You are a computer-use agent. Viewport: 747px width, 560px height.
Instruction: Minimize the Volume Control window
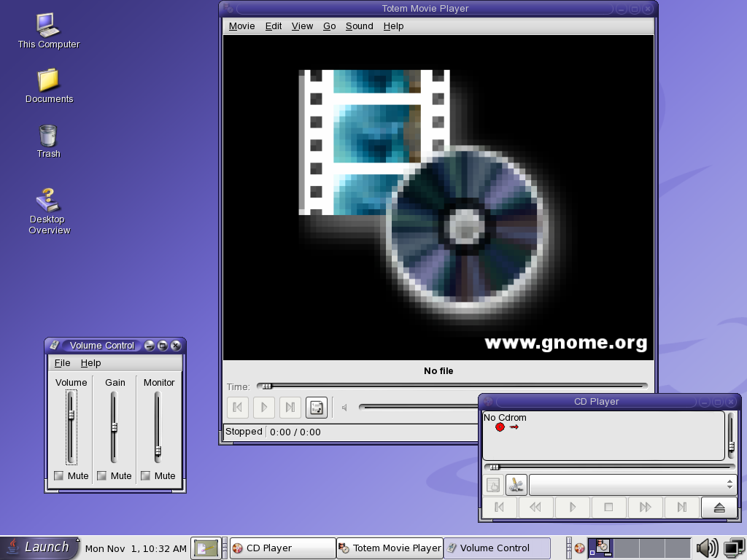pyautogui.click(x=149, y=346)
